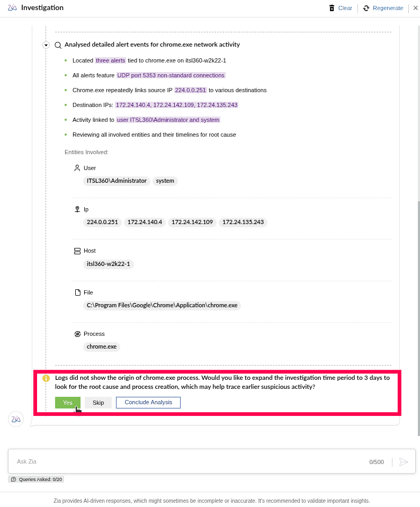Image resolution: width=420 pixels, height=507 pixels.
Task: Click the Queries Asked help icon
Action: (13, 479)
